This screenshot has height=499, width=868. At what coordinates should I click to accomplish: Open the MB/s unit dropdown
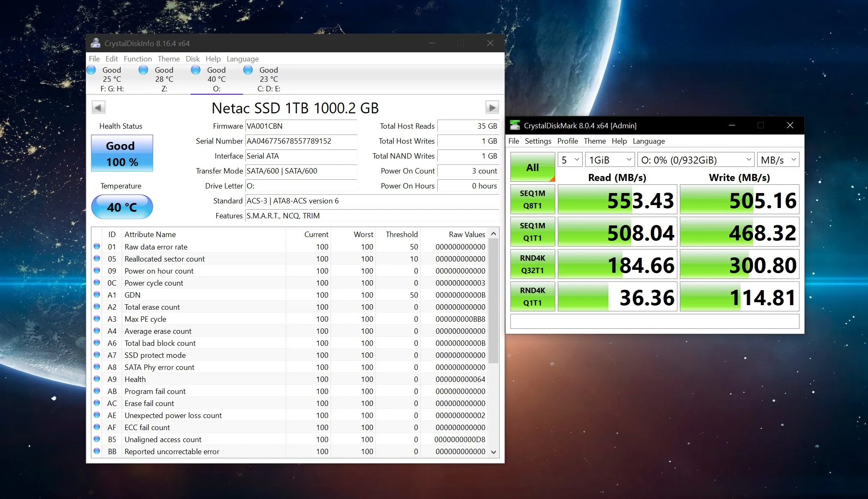(778, 160)
